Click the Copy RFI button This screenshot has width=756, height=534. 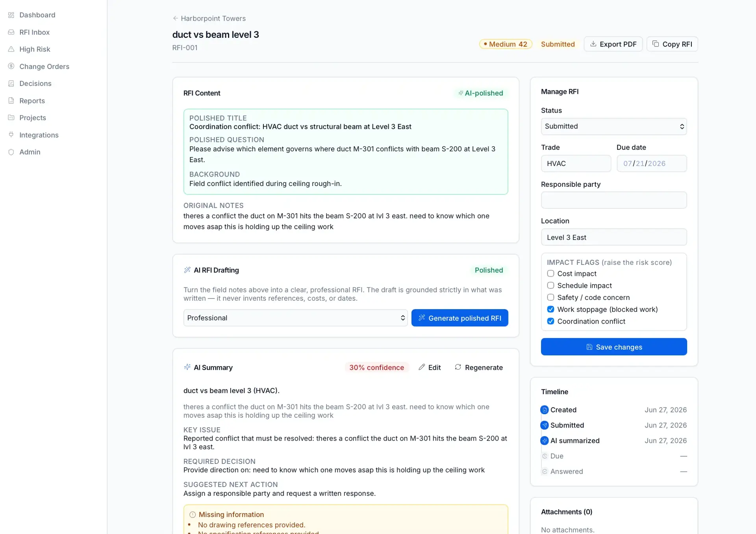pos(672,44)
